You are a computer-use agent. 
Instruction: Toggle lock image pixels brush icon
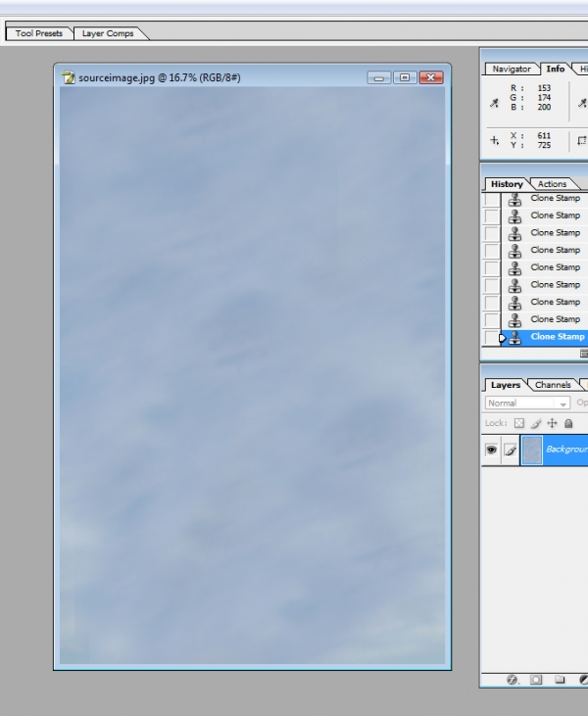tap(536, 423)
